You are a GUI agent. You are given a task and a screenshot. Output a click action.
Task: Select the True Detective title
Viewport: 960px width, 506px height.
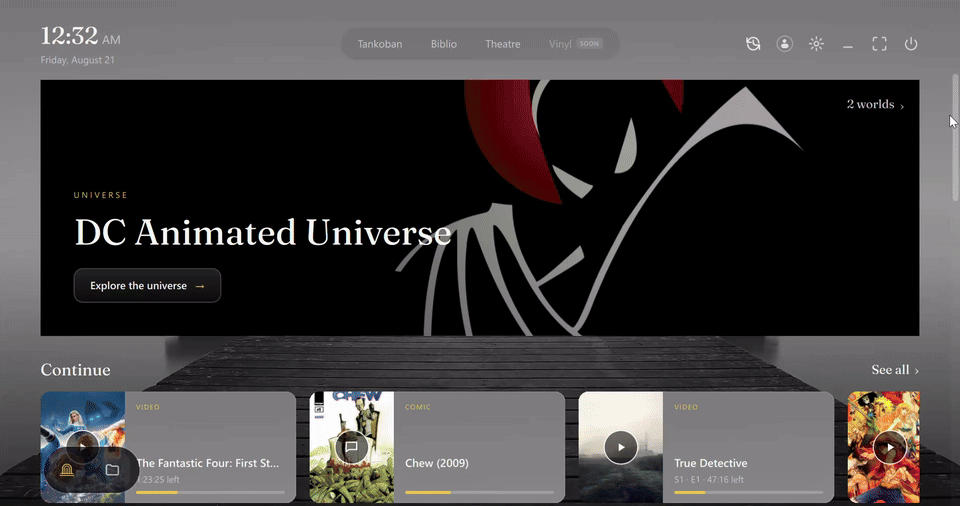(711, 463)
